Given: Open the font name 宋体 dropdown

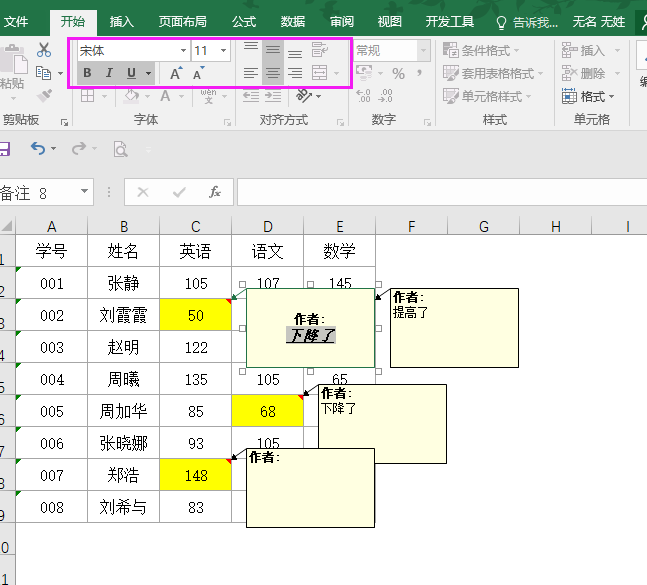Looking at the screenshot, I should pos(183,51).
